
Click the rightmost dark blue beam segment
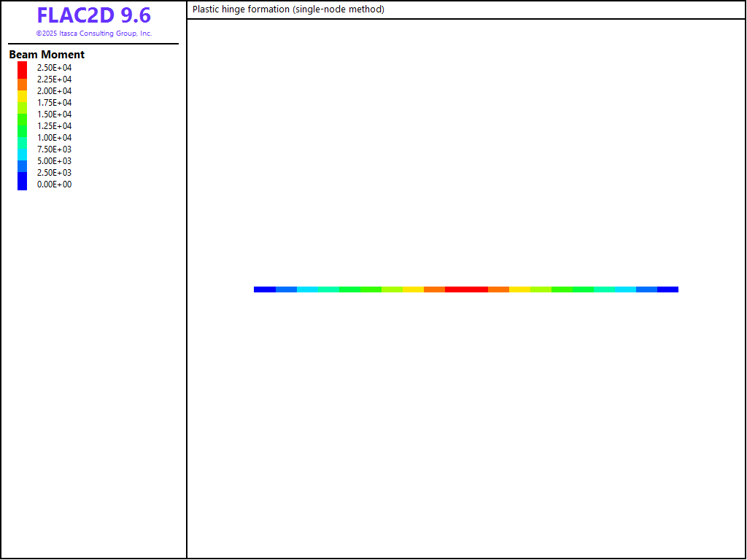667,289
